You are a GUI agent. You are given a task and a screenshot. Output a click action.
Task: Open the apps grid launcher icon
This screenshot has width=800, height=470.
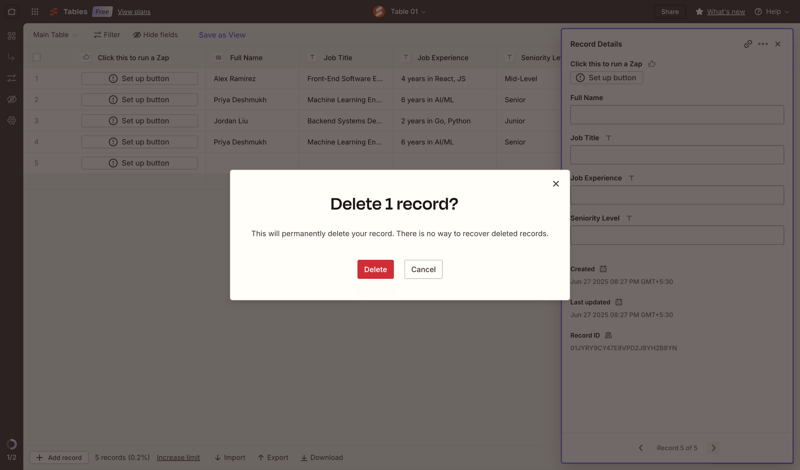click(x=35, y=11)
